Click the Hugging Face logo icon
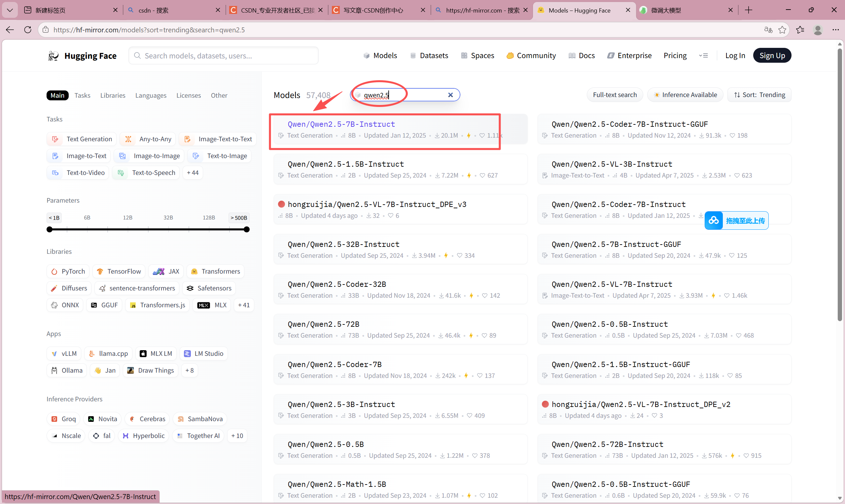This screenshot has width=845, height=504. point(53,56)
